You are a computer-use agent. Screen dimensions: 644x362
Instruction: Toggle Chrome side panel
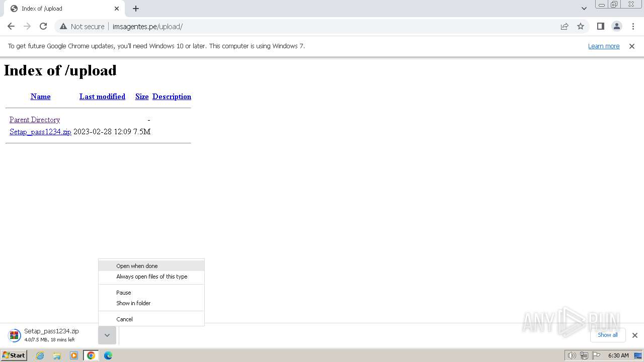[600, 26]
